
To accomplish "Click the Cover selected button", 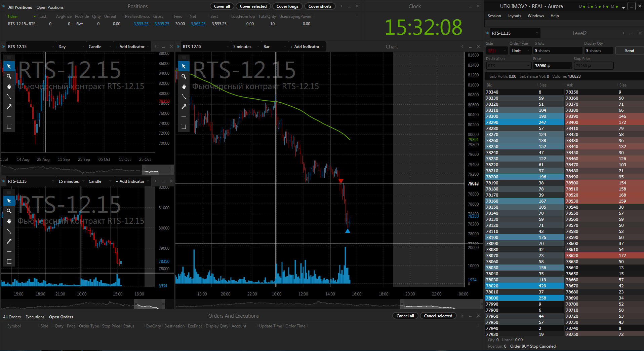I will (253, 6).
